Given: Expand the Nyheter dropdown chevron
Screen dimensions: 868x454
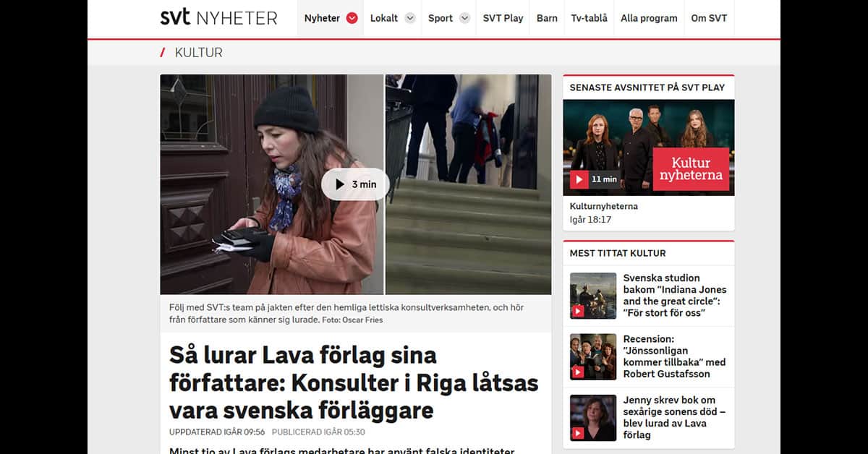Looking at the screenshot, I should (352, 18).
